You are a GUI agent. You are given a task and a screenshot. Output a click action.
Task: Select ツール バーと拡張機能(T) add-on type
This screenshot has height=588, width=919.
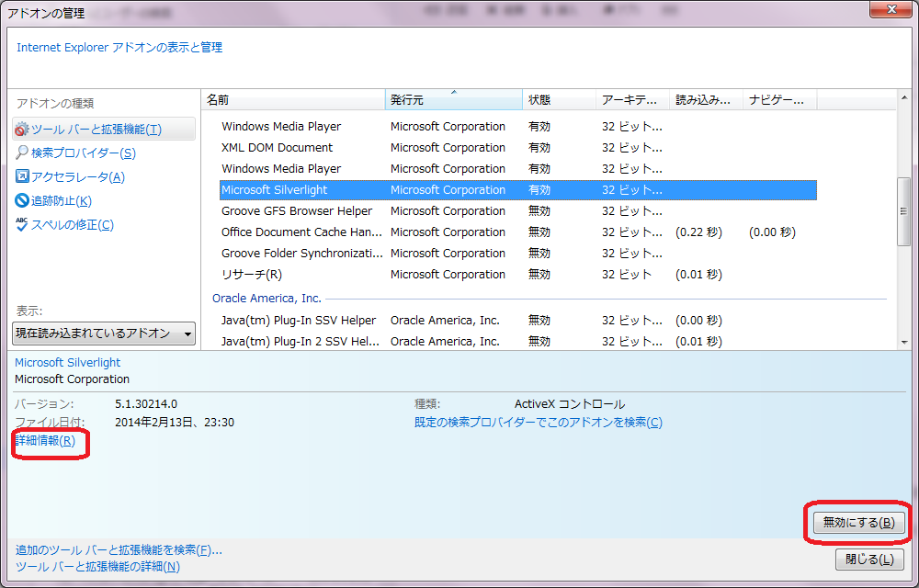pos(104,129)
